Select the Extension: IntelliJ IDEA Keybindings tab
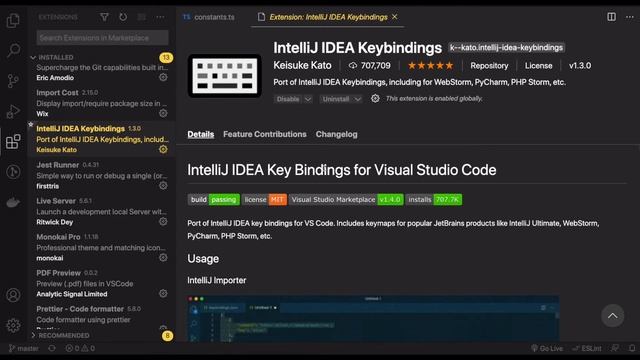640x360 pixels. (328, 17)
